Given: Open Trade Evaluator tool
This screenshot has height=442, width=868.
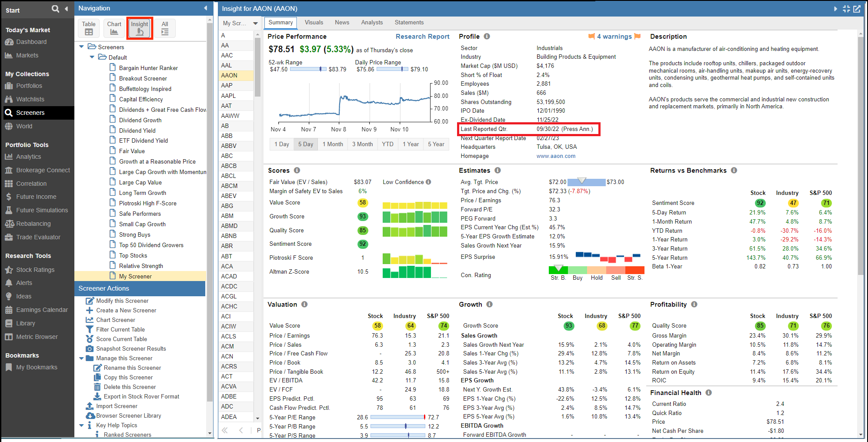Looking at the screenshot, I should pyautogui.click(x=38, y=237).
